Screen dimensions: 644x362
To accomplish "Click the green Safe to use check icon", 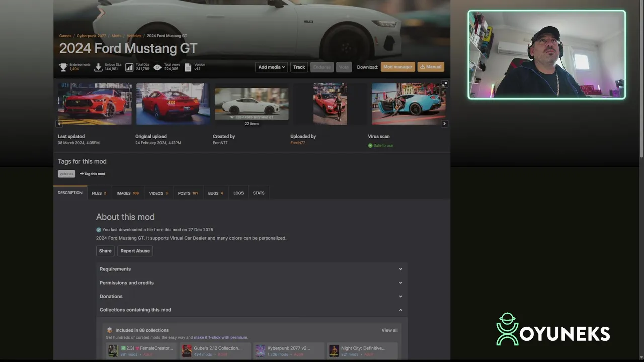I will [370, 146].
